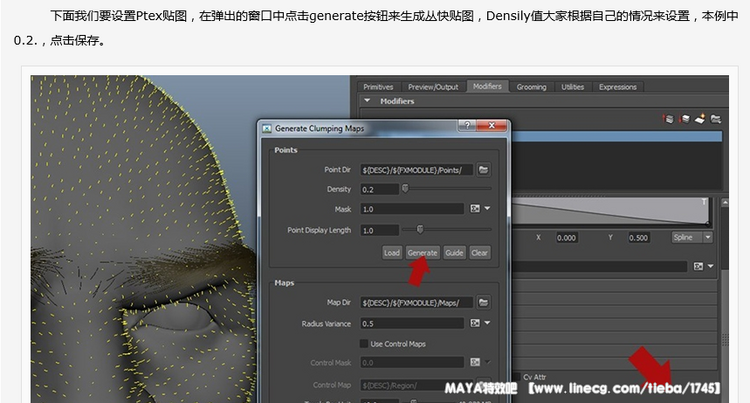Click the Load button
The image size is (750, 403).
tap(391, 253)
